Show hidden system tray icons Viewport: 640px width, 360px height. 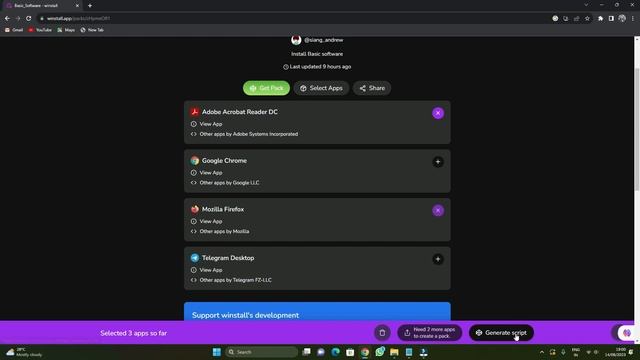[542, 352]
